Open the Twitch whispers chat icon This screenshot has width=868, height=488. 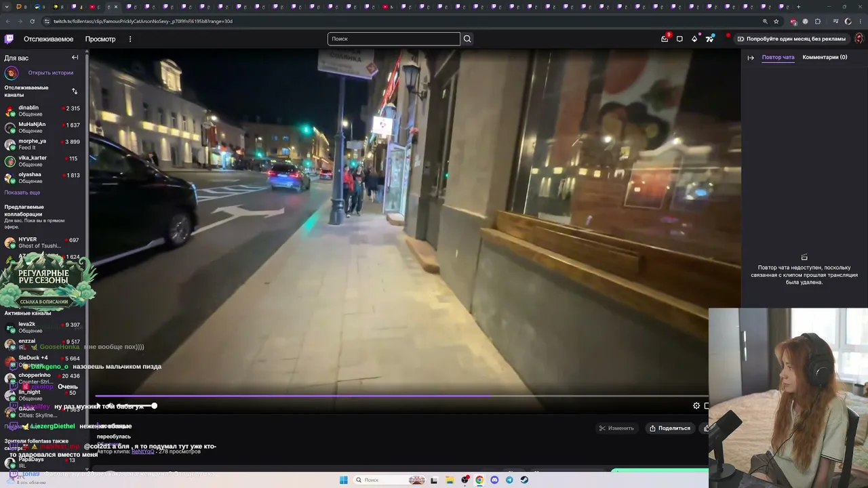(679, 39)
